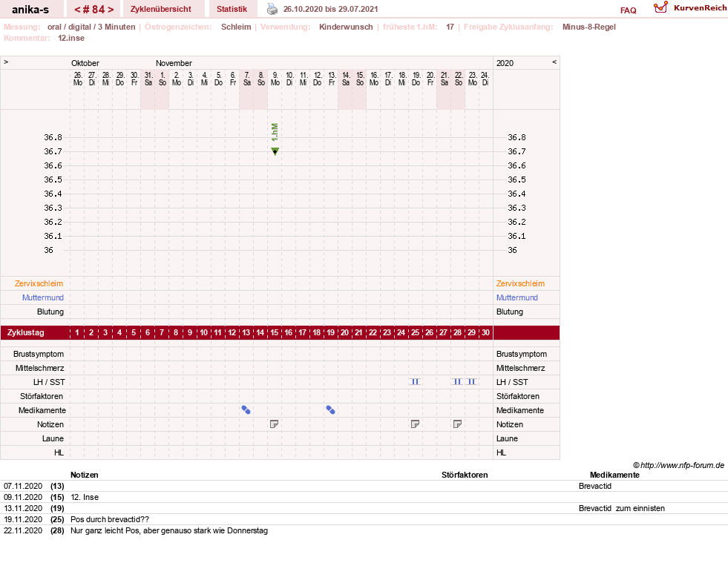Open the Statistik tab
Image resolution: width=728 pixels, height=563 pixels.
[232, 9]
